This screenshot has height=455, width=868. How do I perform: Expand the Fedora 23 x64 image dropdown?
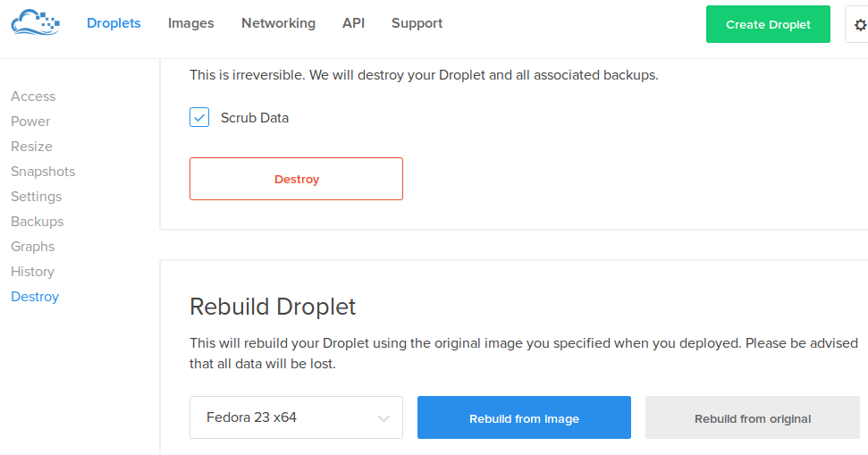point(296,417)
